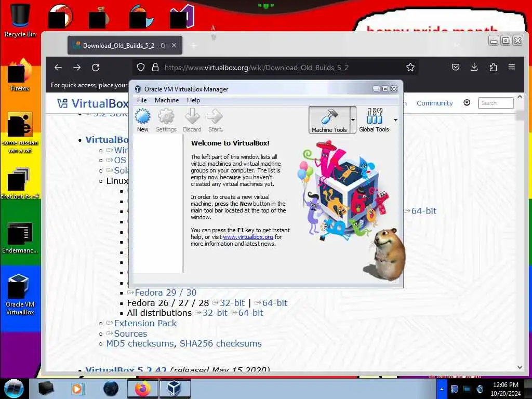Select the Recycle Bin desktop icon
This screenshot has height=399, width=532.
pyautogui.click(x=20, y=19)
